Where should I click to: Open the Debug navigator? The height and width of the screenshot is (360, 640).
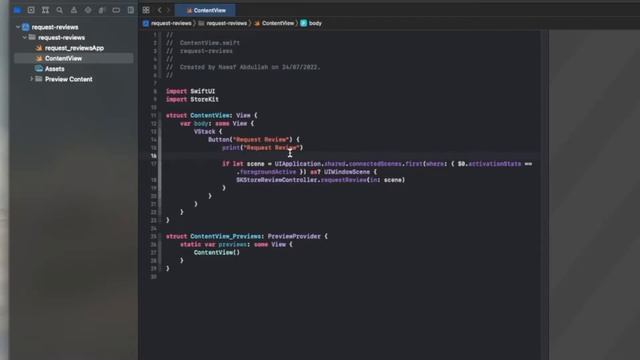(x=102, y=10)
